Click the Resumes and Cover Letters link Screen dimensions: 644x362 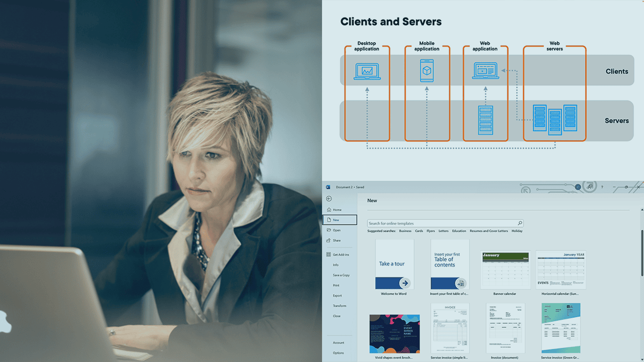489,231
